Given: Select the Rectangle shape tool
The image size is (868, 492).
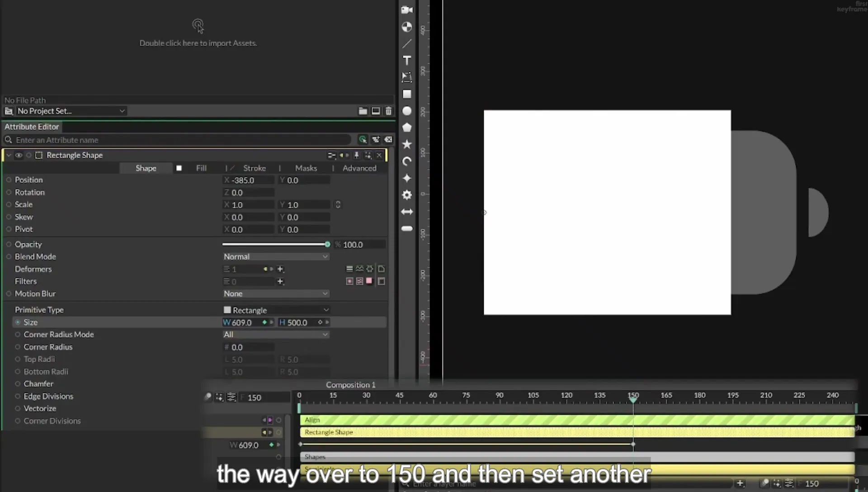Looking at the screenshot, I should [x=407, y=94].
